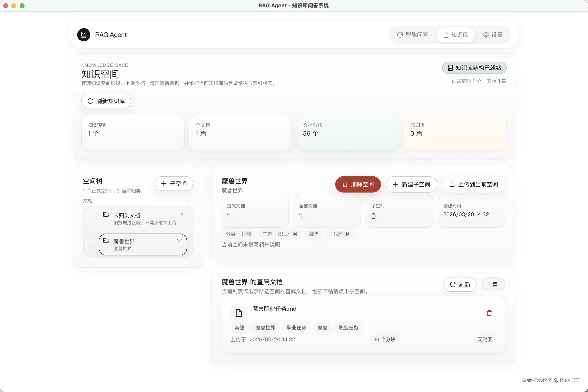Create a new space with 新建子空间

click(411, 185)
